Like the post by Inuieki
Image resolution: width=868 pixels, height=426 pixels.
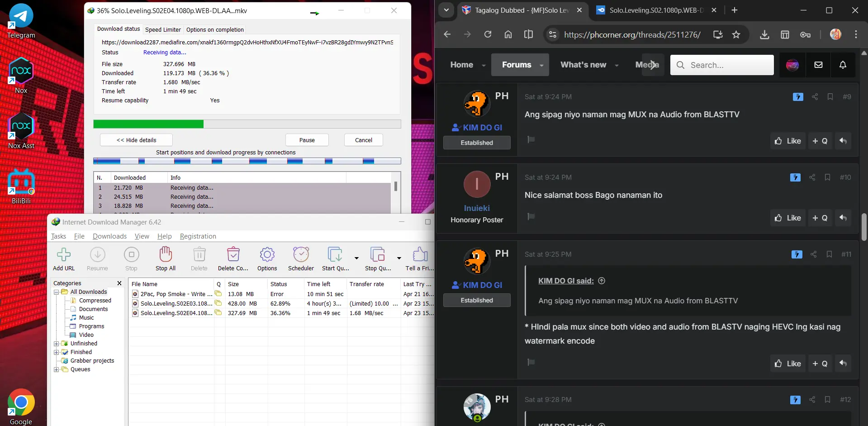(x=788, y=218)
